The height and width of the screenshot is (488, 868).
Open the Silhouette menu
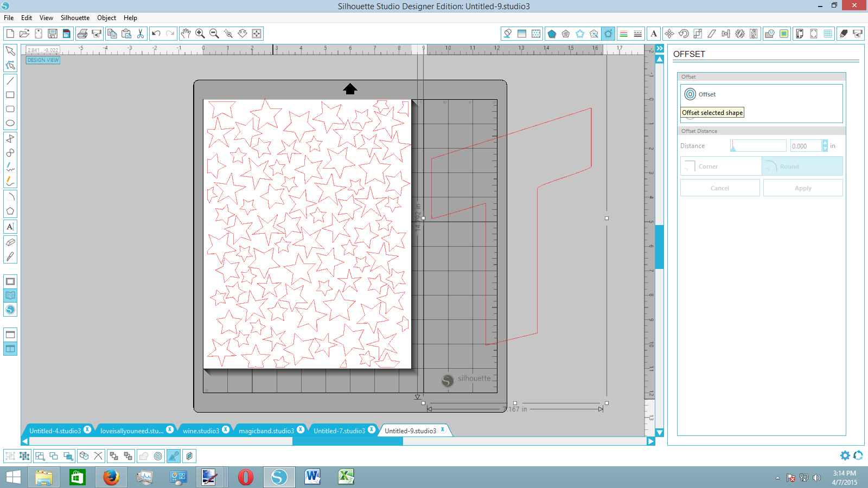[x=75, y=18]
